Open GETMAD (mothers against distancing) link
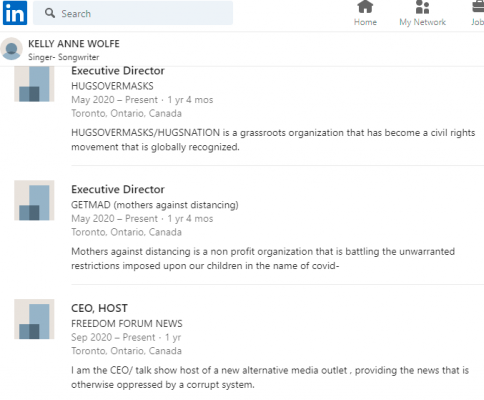484x400 pixels. point(155,205)
